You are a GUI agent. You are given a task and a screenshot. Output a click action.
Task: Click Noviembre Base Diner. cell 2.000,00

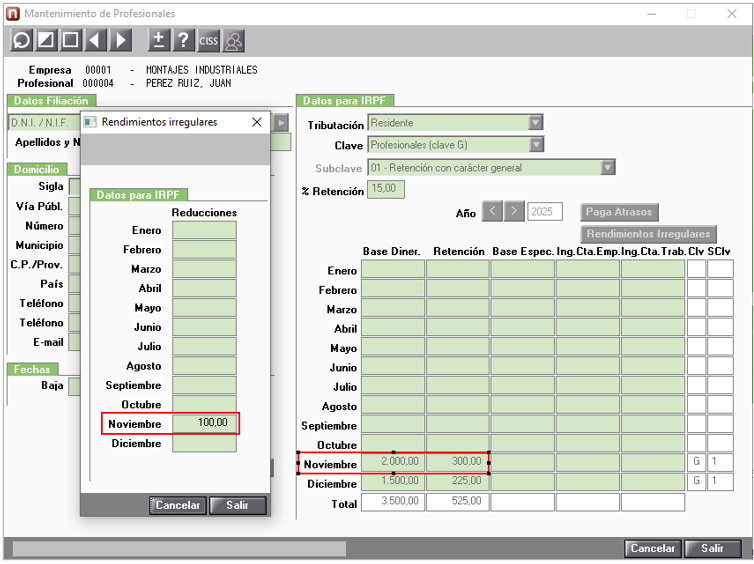tap(393, 462)
